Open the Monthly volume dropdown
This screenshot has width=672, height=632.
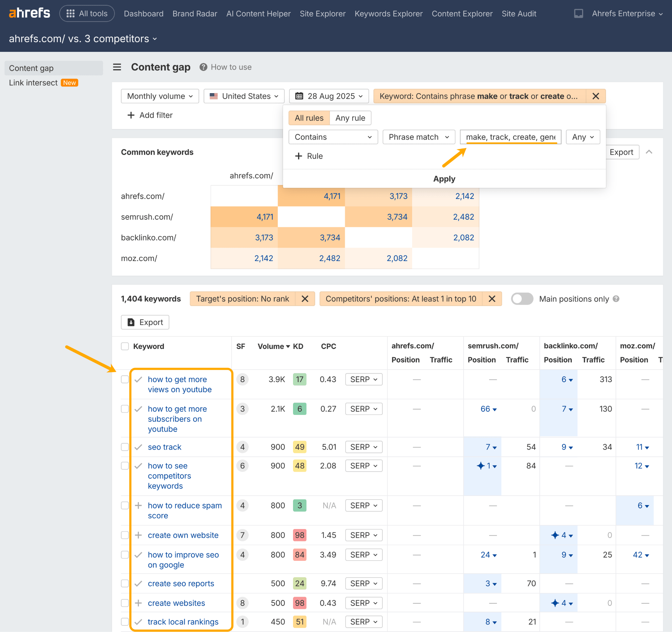click(159, 96)
